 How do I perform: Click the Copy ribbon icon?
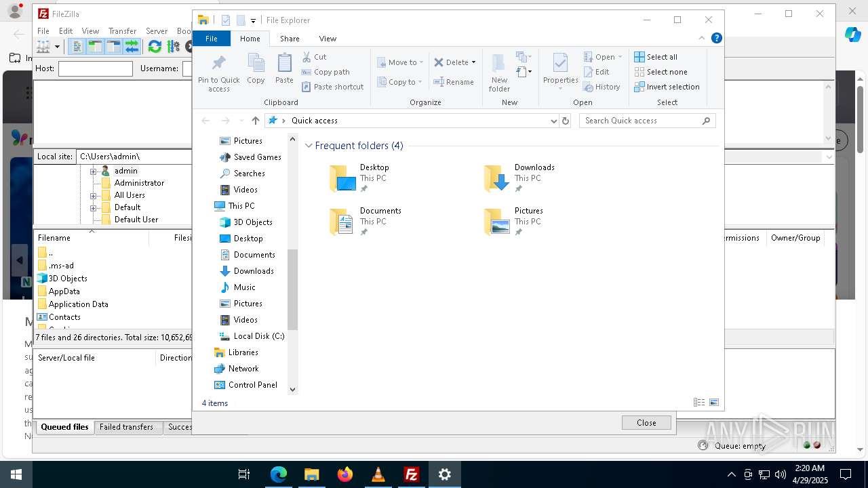pyautogui.click(x=256, y=69)
